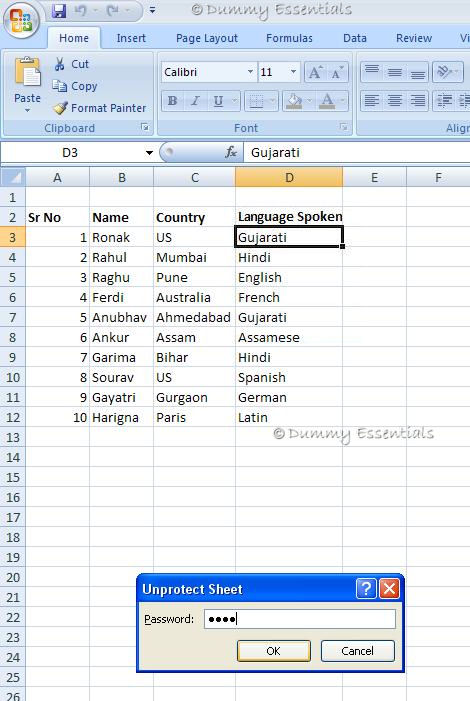470x701 pixels.
Task: Click the Undo icon in Quick Access Toolbar
Action: pos(81,10)
